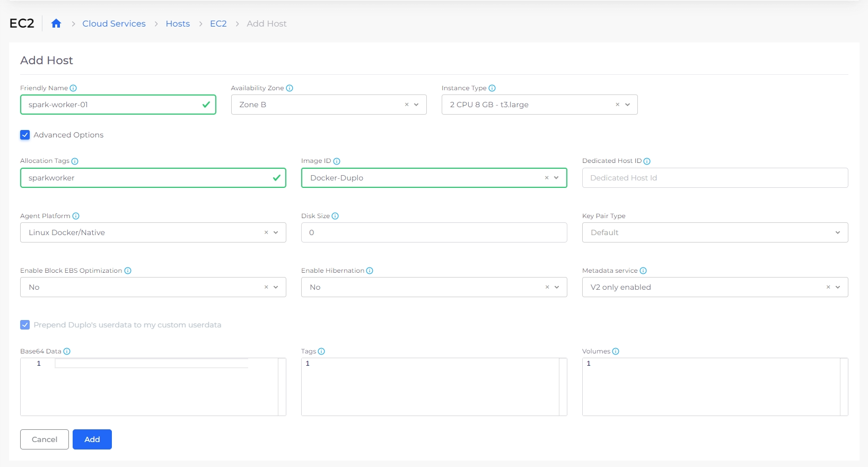Image resolution: width=868 pixels, height=467 pixels.
Task: Show info icon next to Dedicated Host ID
Action: pos(647,161)
